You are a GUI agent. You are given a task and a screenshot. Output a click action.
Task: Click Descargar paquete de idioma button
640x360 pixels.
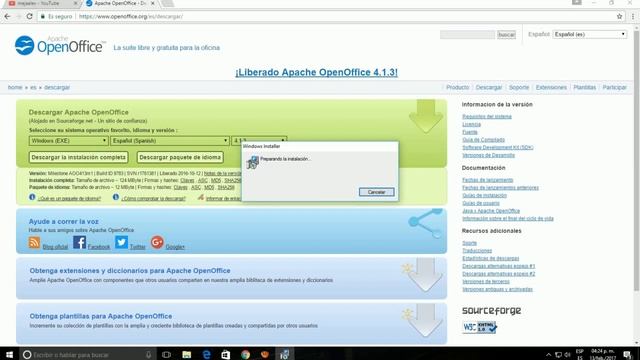pyautogui.click(x=180, y=157)
